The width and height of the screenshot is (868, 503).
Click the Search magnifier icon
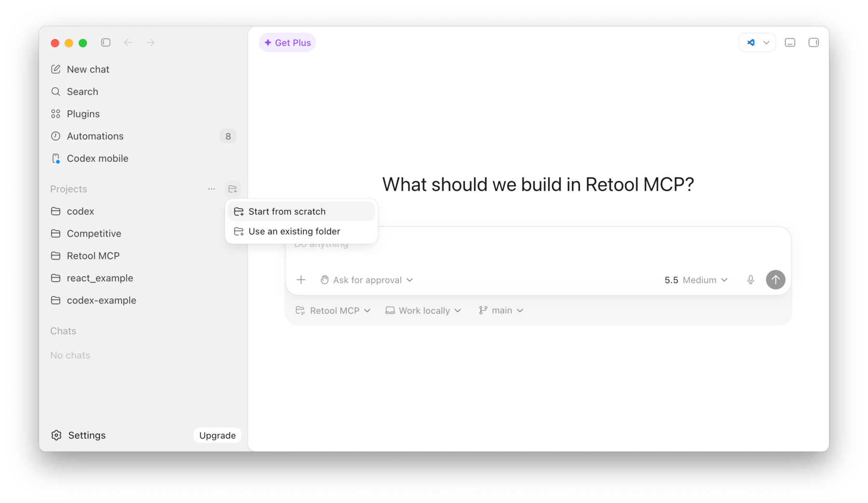pyautogui.click(x=56, y=92)
